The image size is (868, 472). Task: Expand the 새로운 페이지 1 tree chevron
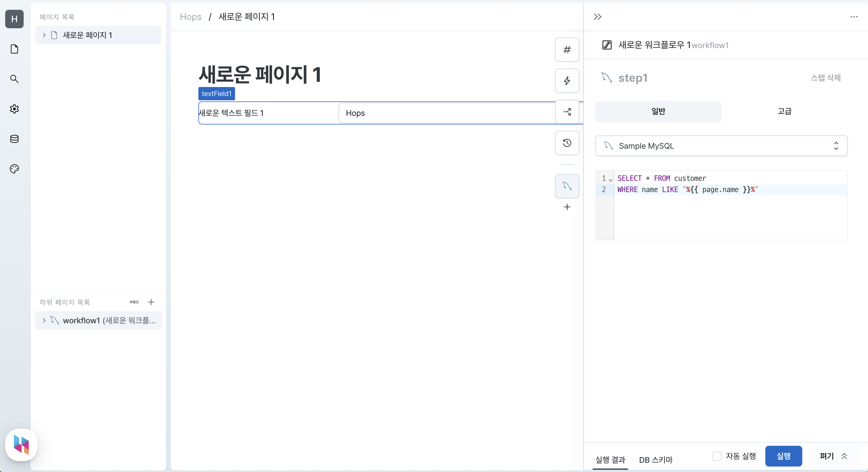click(x=44, y=35)
